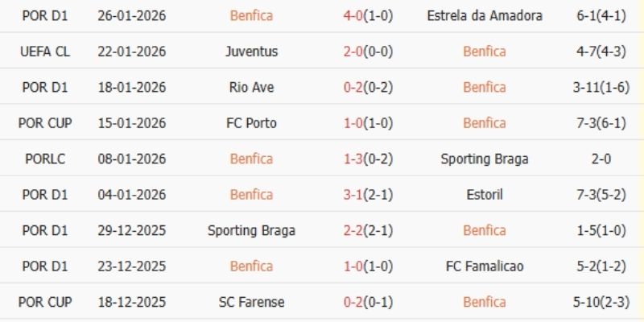This screenshot has height=322, width=644.
Task: Click the 3-1(2-1) Estoril match score
Action: pos(366,195)
